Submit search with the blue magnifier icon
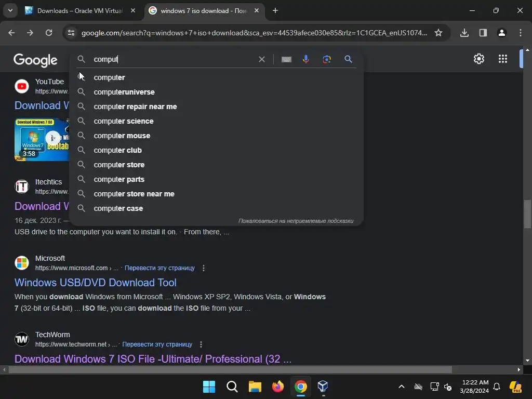This screenshot has width=532, height=399. [348, 59]
